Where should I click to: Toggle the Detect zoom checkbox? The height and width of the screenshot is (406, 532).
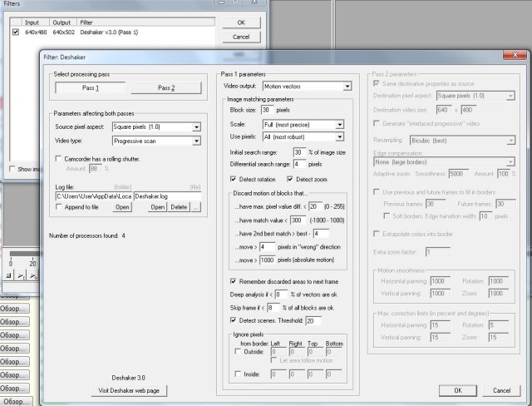pyautogui.click(x=291, y=179)
